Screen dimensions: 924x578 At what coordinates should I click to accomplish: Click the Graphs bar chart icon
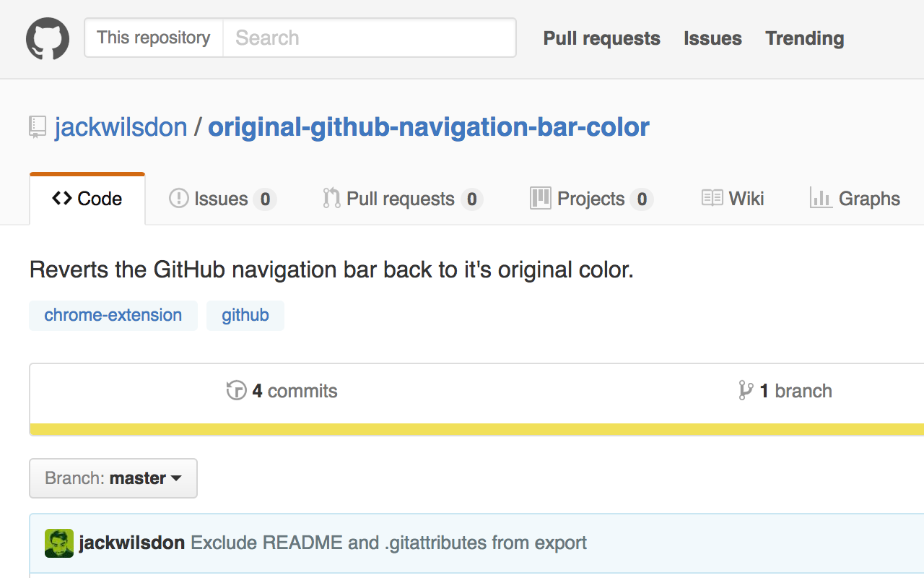click(821, 198)
